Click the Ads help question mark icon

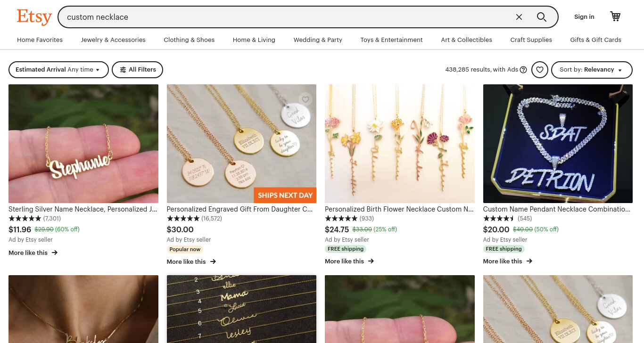tap(523, 70)
